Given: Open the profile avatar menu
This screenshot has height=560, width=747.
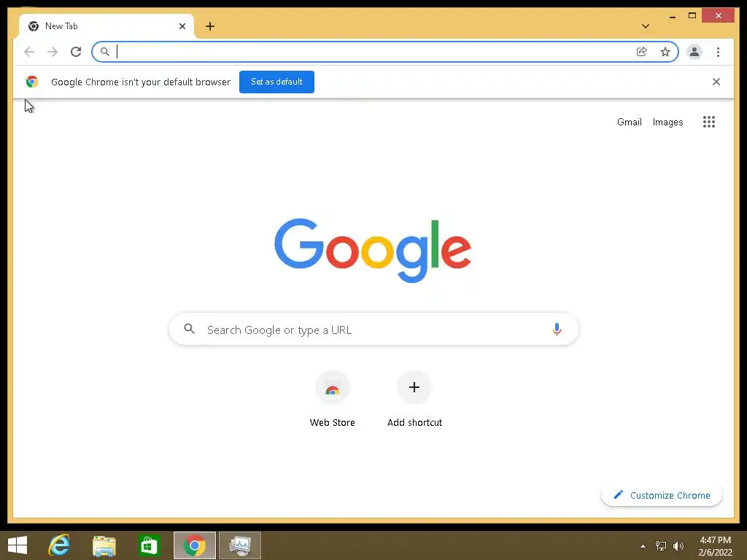Looking at the screenshot, I should 694,52.
